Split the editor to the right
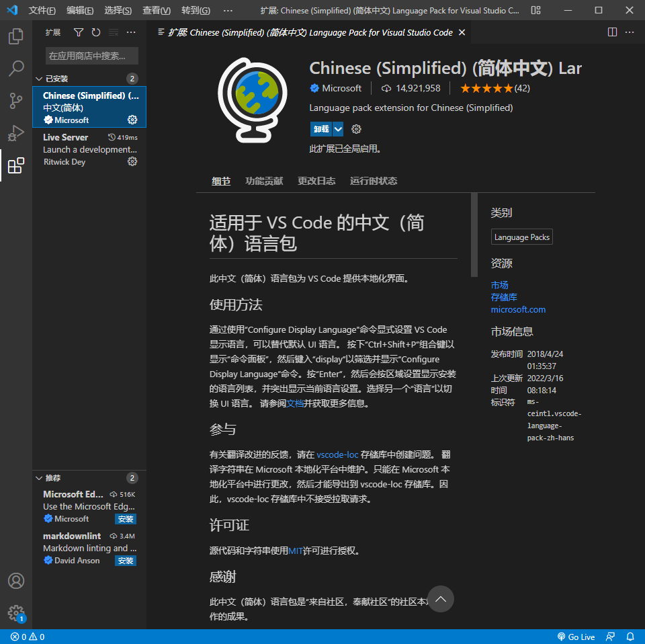645x644 pixels. point(612,32)
